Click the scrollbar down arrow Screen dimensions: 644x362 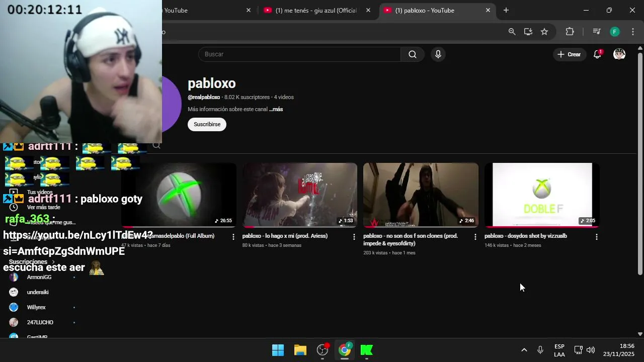640,334
